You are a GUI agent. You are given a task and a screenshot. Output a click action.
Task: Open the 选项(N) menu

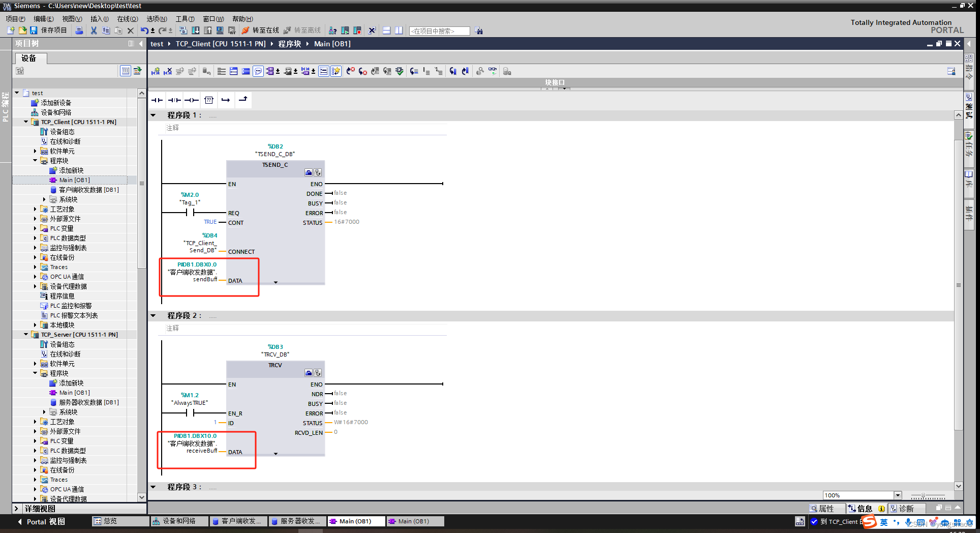pos(157,19)
